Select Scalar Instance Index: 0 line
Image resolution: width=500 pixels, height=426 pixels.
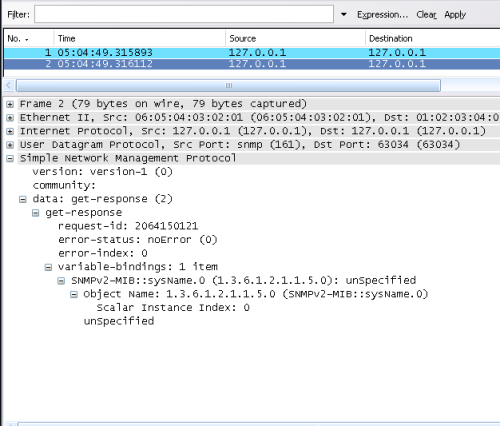173,308
